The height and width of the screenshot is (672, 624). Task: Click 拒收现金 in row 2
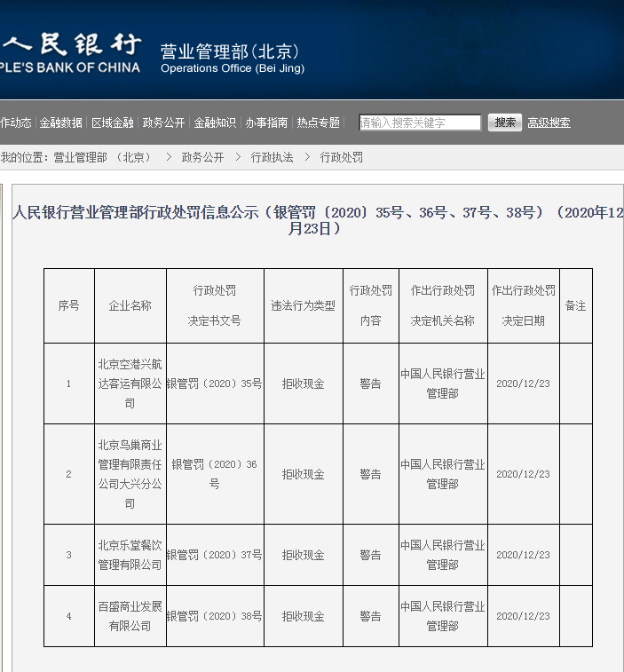(x=303, y=474)
